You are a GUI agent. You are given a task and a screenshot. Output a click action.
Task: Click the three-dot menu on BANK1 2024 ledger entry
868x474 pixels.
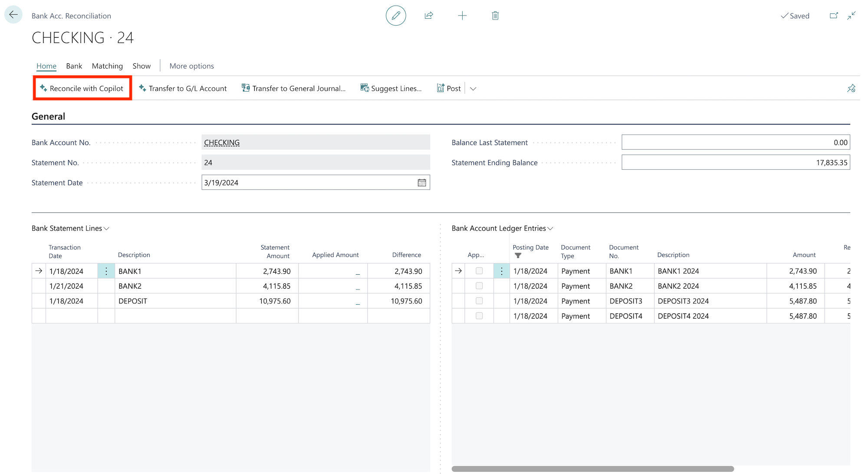coord(502,271)
